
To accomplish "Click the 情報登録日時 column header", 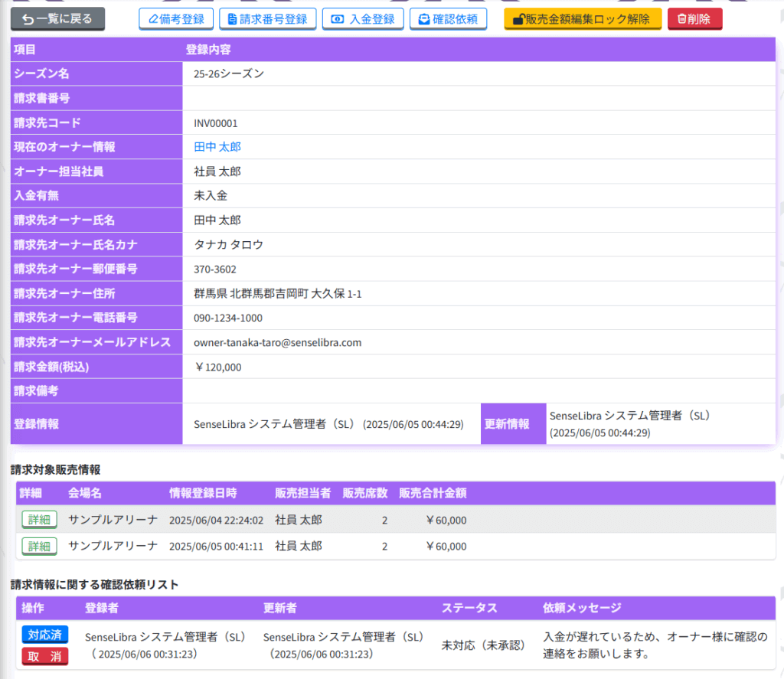I will (203, 493).
